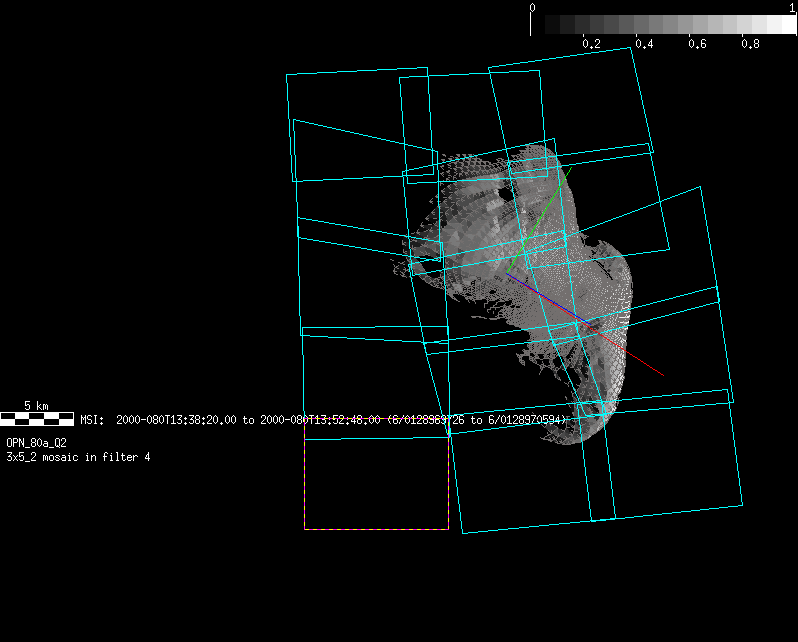Click the 0.8 colorbar tick label
The height and width of the screenshot is (642, 798).
[750, 44]
